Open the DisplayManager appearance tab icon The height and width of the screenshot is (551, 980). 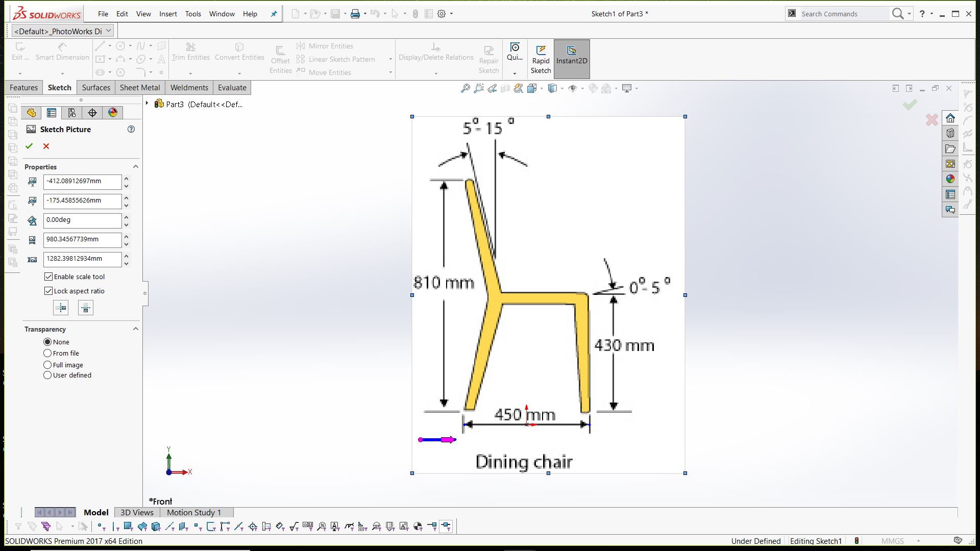[113, 113]
